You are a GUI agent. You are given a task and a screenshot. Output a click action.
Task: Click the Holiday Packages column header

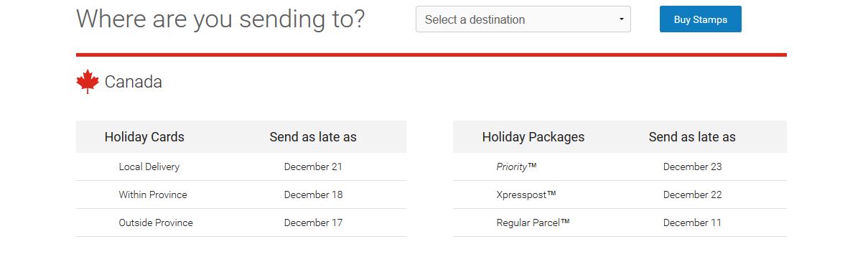533,137
